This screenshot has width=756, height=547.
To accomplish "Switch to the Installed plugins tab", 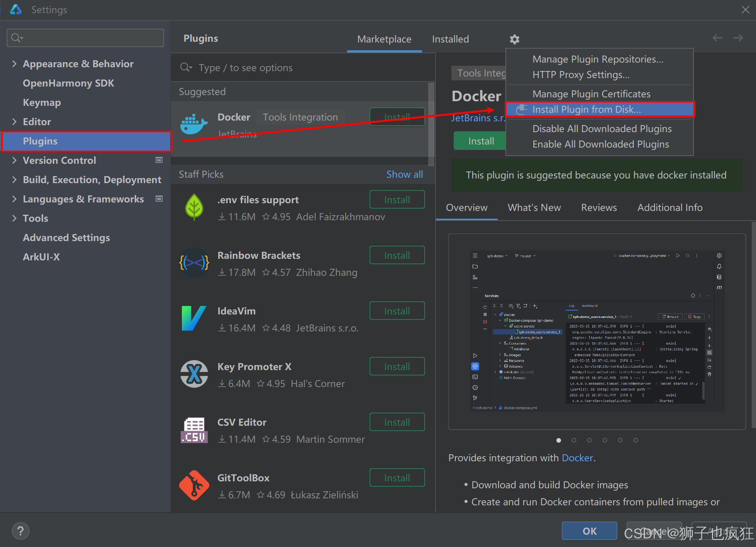I will pyautogui.click(x=450, y=39).
